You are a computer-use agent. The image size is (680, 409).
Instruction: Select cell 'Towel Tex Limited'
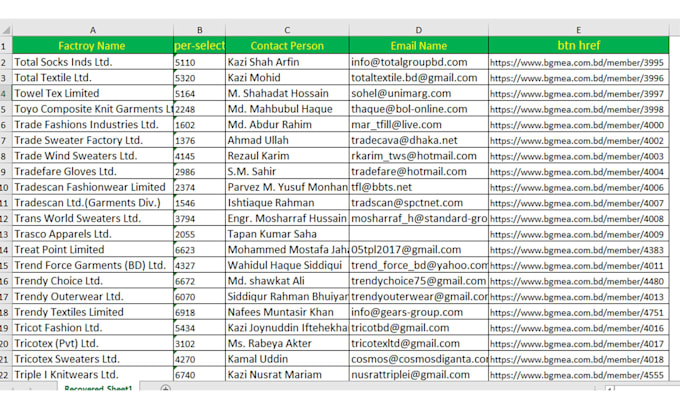92,93
